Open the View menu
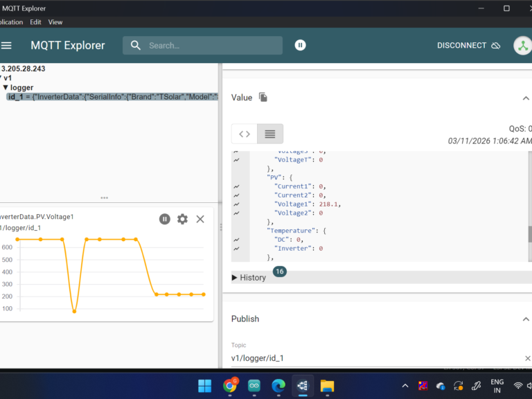The height and width of the screenshot is (399, 532). 55,22
